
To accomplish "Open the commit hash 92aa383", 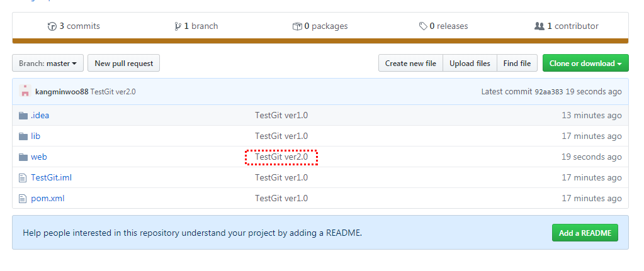I will [x=549, y=92].
